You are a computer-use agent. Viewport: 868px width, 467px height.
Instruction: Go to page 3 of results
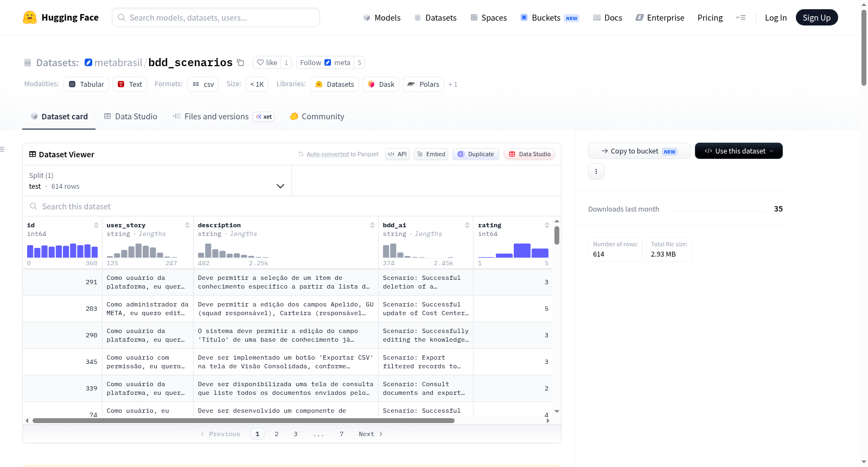(296, 434)
